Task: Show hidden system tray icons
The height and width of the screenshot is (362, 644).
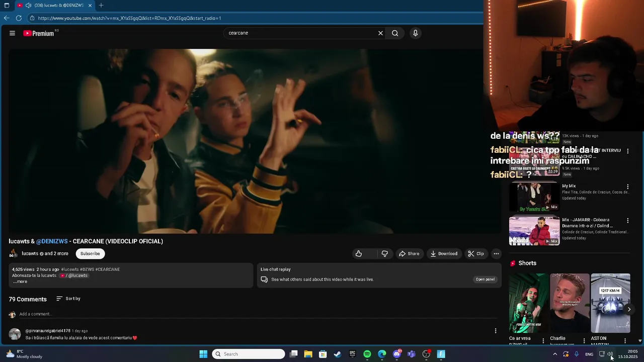Action: (x=555, y=354)
